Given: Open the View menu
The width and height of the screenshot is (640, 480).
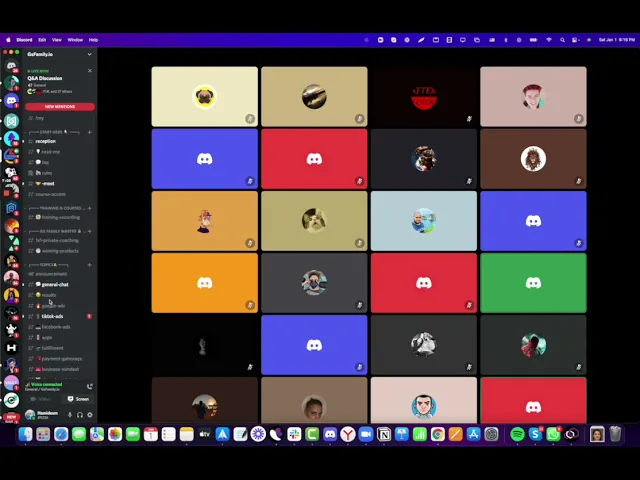Looking at the screenshot, I should pos(57,40).
